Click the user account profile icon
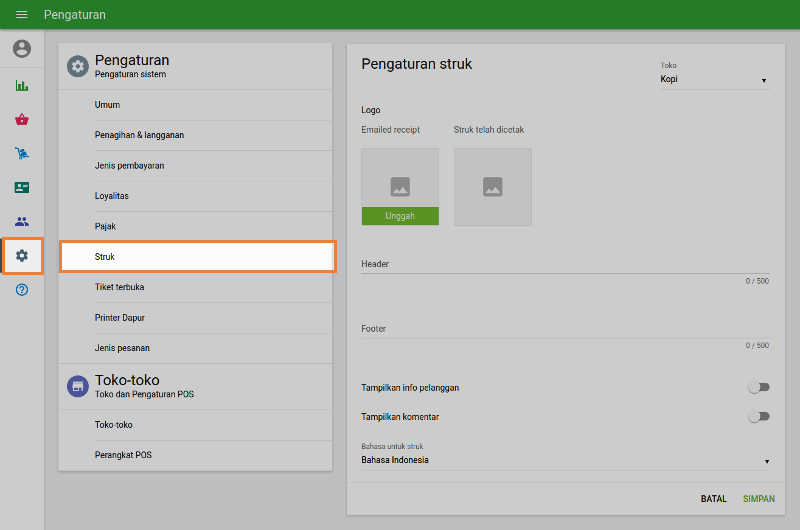The width and height of the screenshot is (800, 530). [x=22, y=49]
